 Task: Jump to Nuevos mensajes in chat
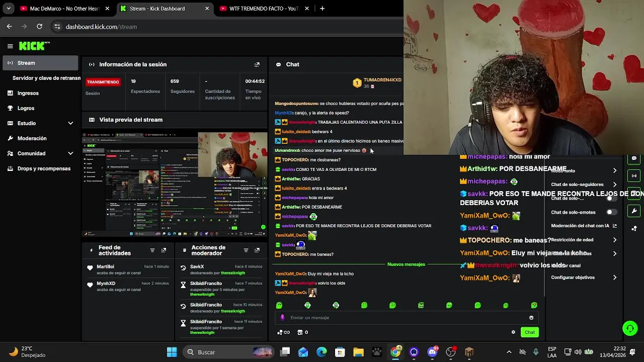point(406,264)
